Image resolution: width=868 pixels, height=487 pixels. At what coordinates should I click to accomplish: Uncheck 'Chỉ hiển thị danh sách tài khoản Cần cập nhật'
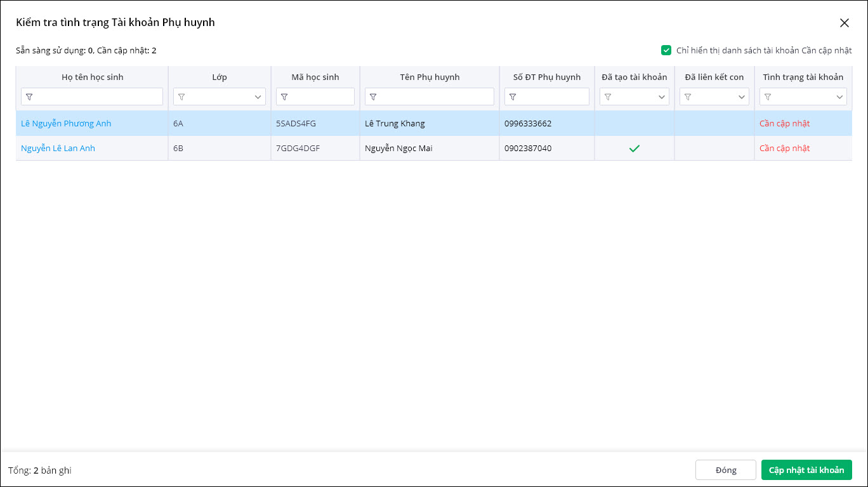pyautogui.click(x=666, y=50)
